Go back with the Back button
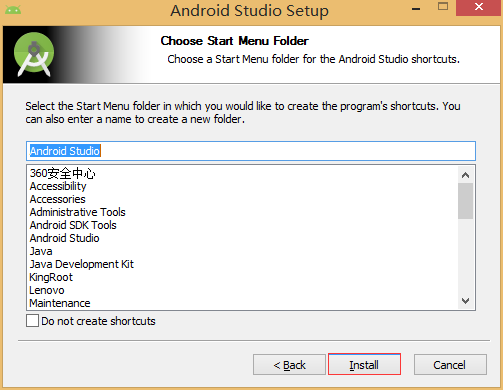This screenshot has height=390, width=503. tap(289, 364)
